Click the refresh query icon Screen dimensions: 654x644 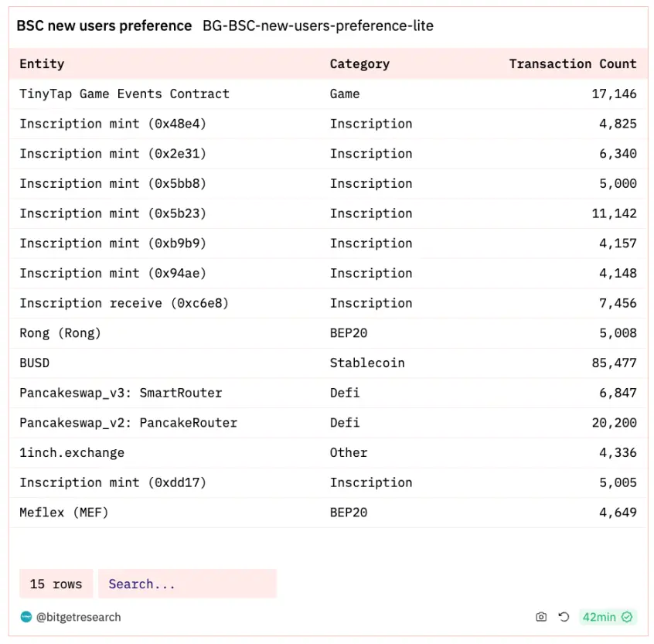[564, 617]
